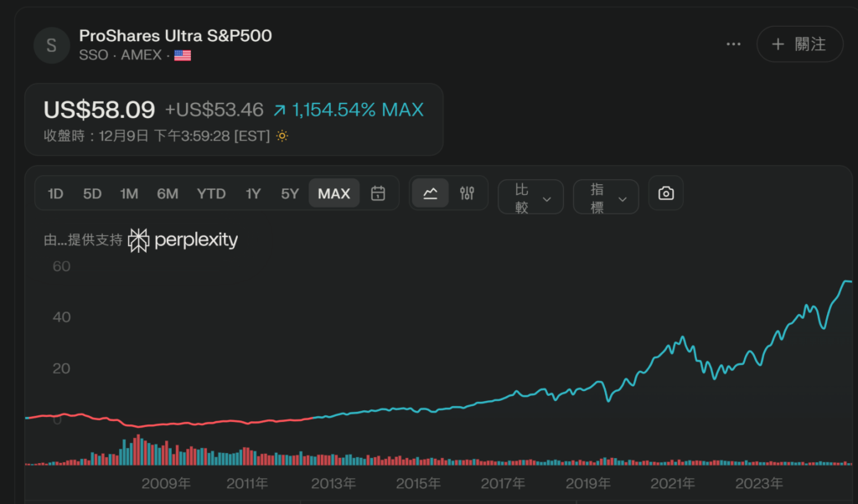Switch to the 5Y time range

[290, 193]
